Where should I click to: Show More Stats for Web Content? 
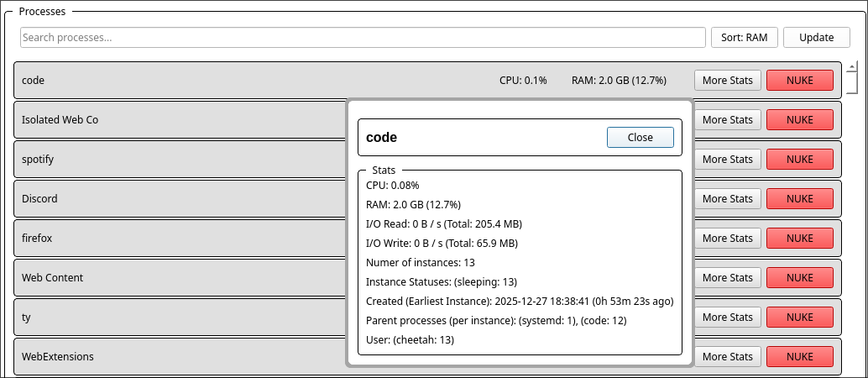pyautogui.click(x=727, y=278)
